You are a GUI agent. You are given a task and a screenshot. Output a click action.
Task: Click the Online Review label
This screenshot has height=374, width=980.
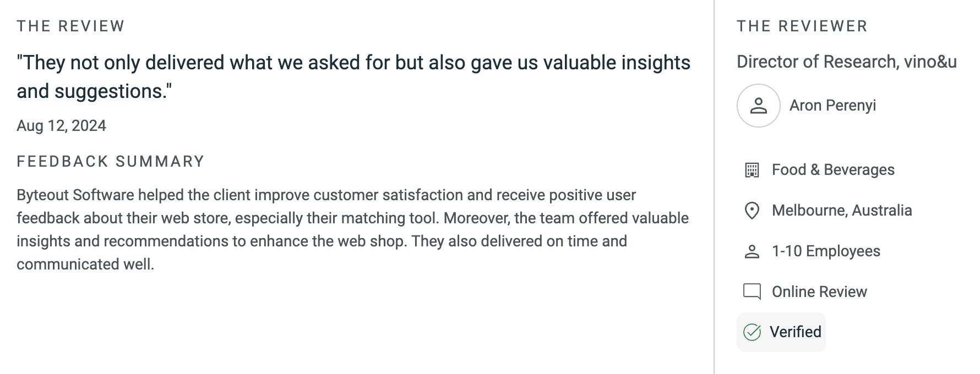point(819,292)
